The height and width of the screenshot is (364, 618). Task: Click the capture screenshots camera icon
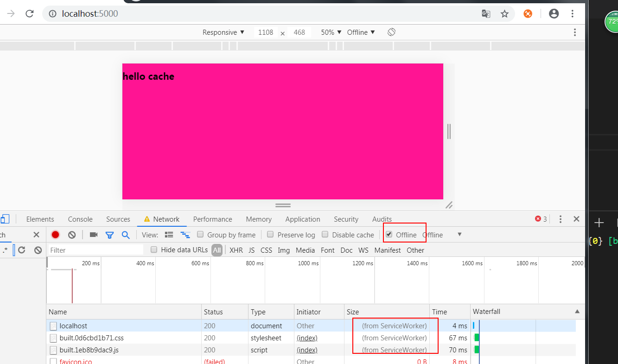point(94,235)
